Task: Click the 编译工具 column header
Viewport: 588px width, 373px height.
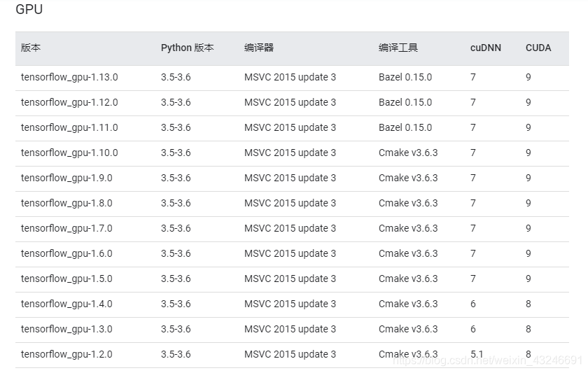Action: coord(398,48)
